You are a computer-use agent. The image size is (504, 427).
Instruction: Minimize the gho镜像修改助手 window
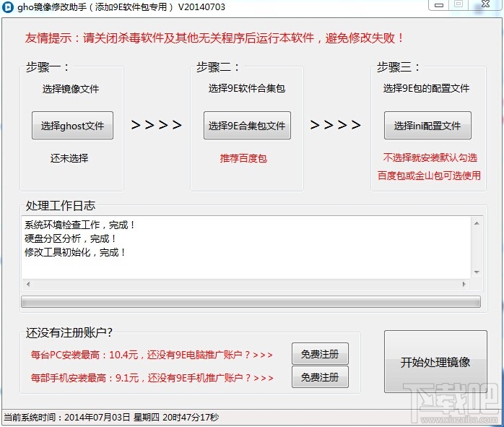(439, 5)
